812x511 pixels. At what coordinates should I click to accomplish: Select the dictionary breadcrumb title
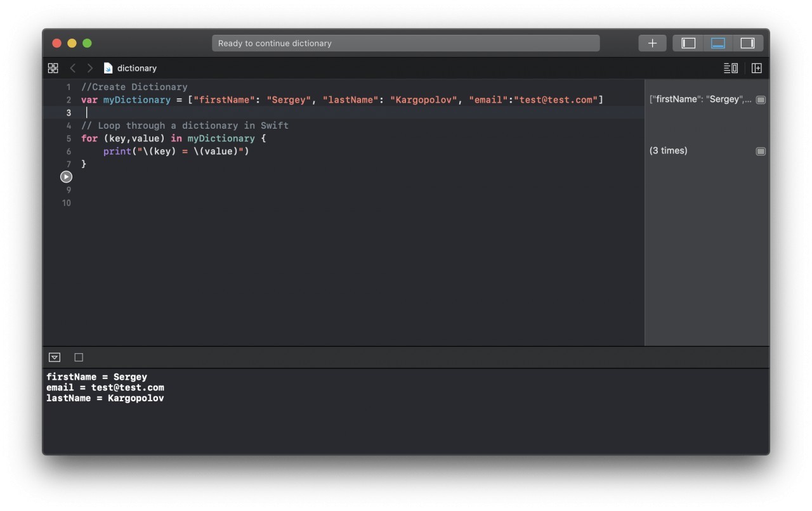coord(137,68)
